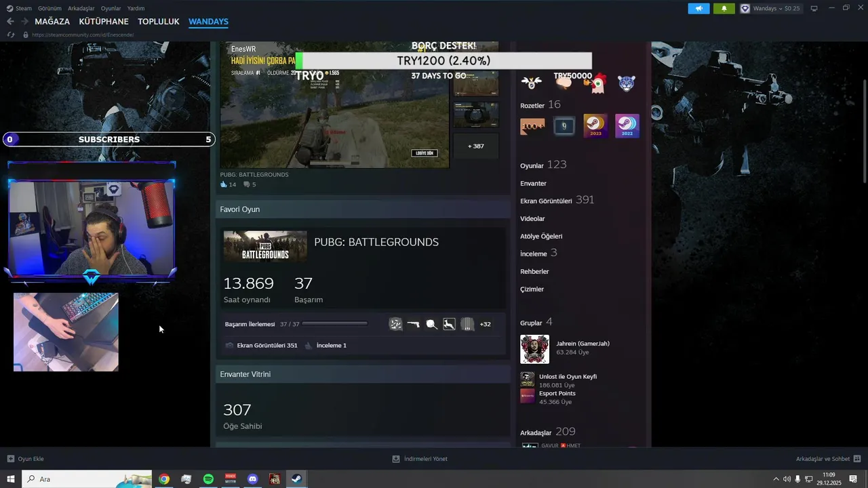This screenshot has width=868, height=488.
Task: Open the Unlost ile Oyun Keyfi group
Action: pos(568,377)
